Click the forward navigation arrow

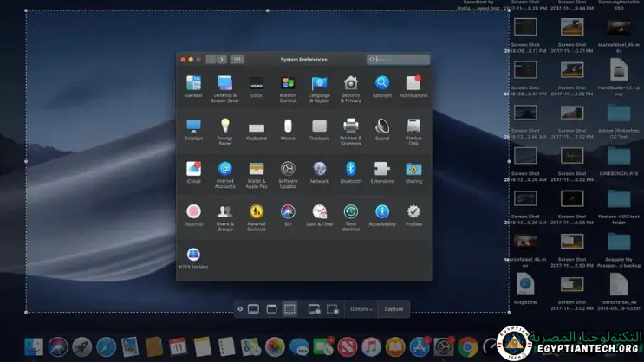click(222, 60)
